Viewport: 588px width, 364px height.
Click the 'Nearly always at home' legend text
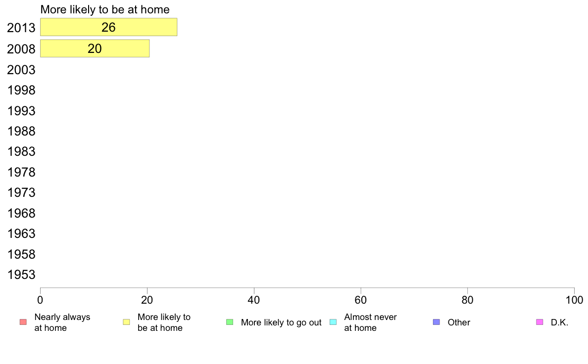pyautogui.click(x=62, y=322)
